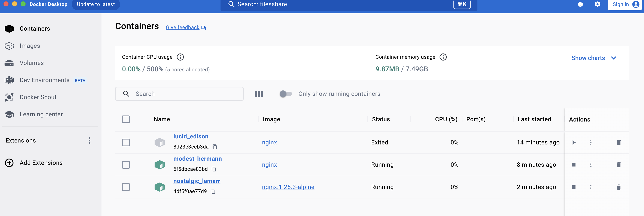Viewport: 644px width, 216px height.
Task: Sort by the Last started column header
Action: coord(534,119)
